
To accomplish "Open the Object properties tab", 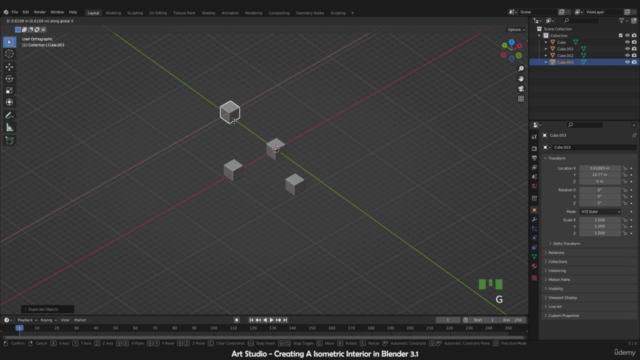I will pyautogui.click(x=534, y=210).
